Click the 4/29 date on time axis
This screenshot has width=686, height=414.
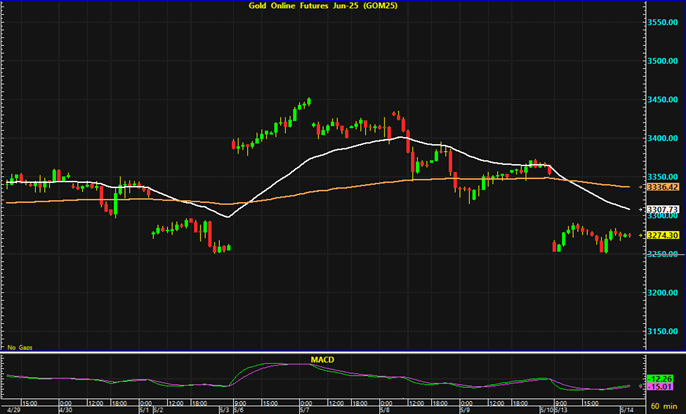(11, 409)
